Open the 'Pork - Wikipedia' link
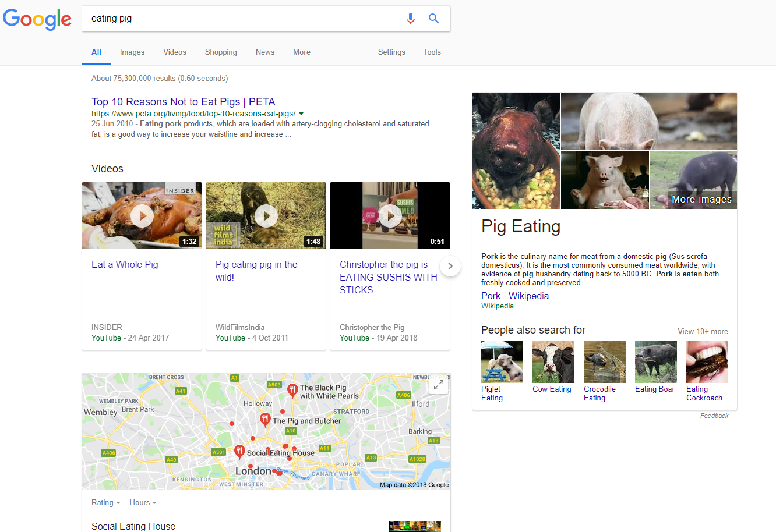This screenshot has height=532, width=776. pos(514,296)
